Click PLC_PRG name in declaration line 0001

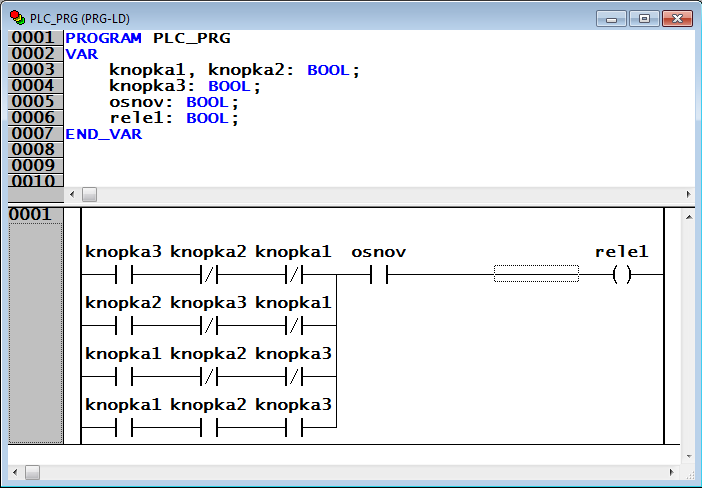coord(192,38)
